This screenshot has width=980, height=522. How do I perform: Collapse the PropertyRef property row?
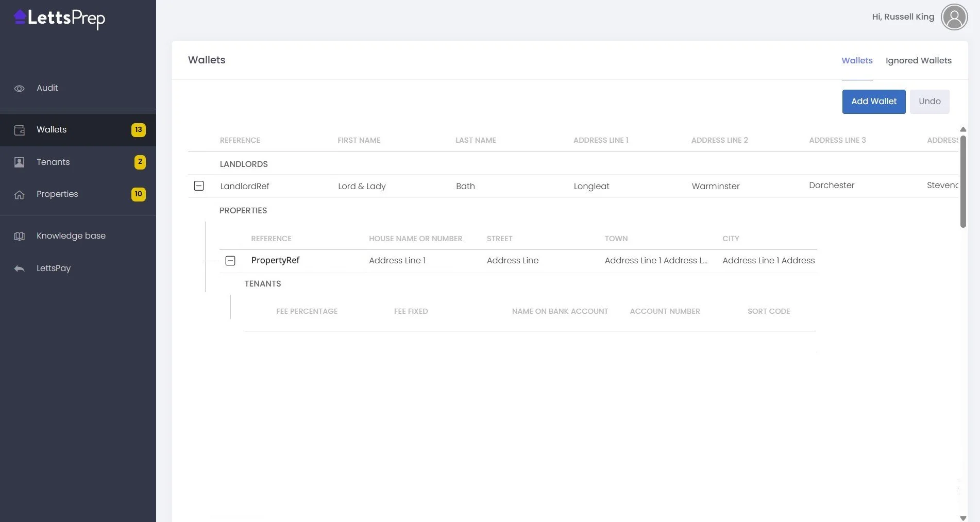[x=230, y=261]
